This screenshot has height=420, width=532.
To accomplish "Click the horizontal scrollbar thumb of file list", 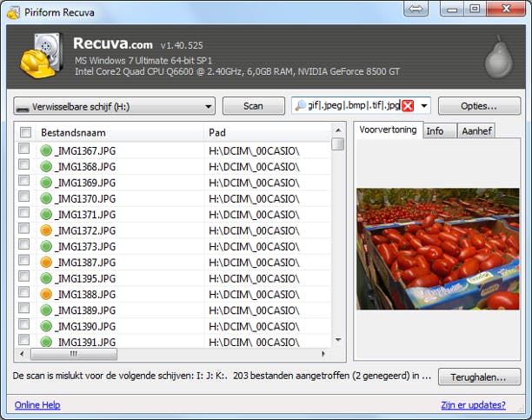I will 74,354.
